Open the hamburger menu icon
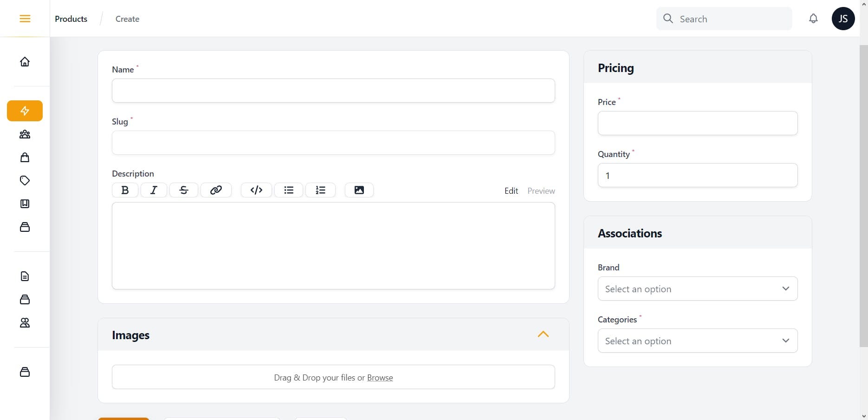The height and width of the screenshot is (420, 868). click(x=25, y=19)
